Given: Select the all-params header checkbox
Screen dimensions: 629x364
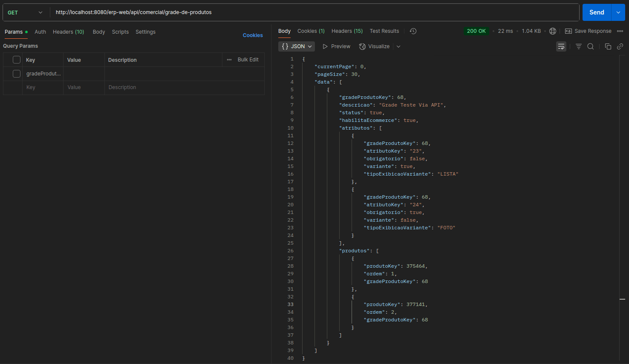Looking at the screenshot, I should pos(17,60).
